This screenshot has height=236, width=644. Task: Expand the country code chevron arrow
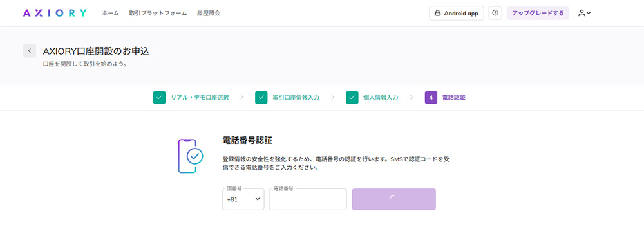tap(258, 199)
